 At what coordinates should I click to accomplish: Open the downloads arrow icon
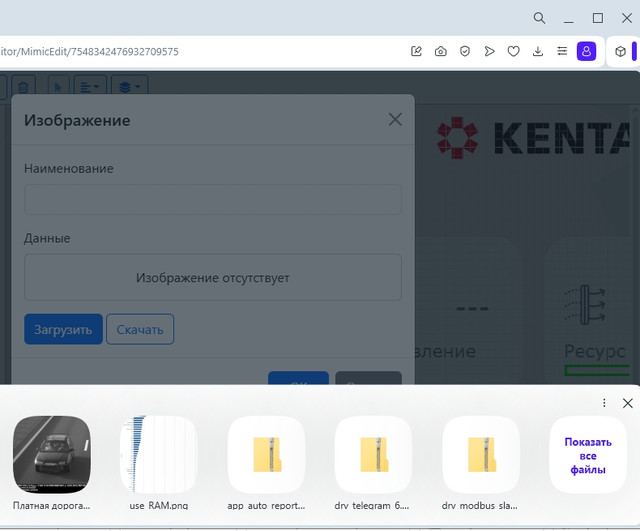(x=538, y=51)
